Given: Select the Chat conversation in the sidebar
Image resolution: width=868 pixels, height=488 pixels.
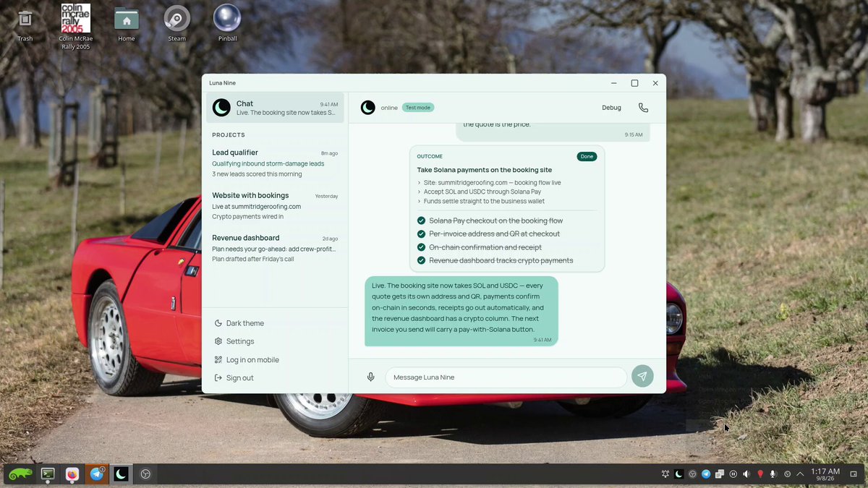Looking at the screenshot, I should pyautogui.click(x=275, y=108).
